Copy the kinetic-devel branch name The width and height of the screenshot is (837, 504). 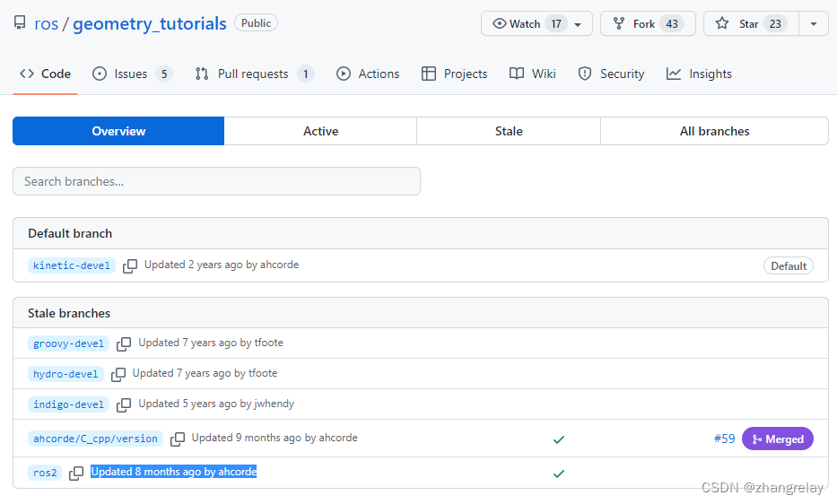pyautogui.click(x=130, y=265)
